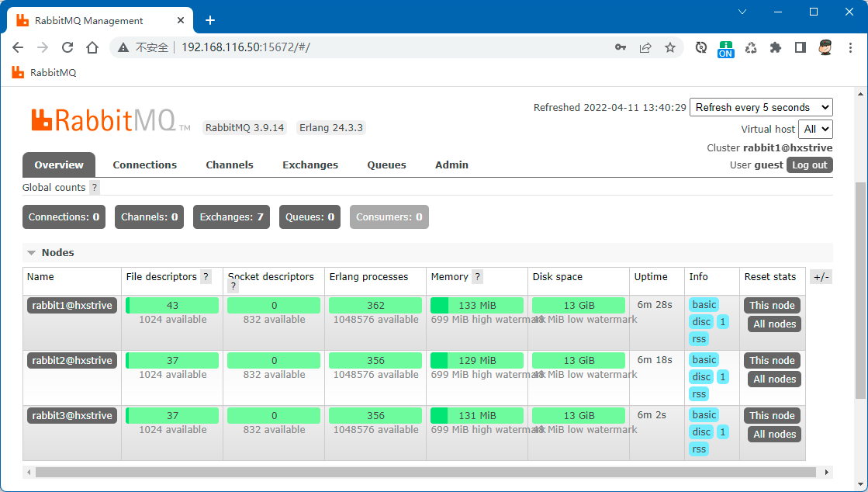This screenshot has height=492, width=868.
Task: Switch to the Connections tab
Action: (x=144, y=165)
